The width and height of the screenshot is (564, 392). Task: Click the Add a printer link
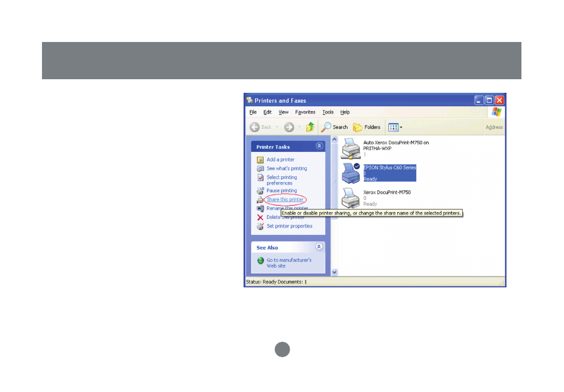click(x=281, y=160)
